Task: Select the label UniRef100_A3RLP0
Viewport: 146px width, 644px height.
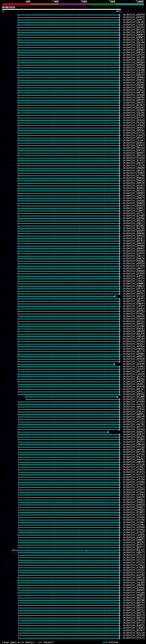Action: [x=133, y=412]
